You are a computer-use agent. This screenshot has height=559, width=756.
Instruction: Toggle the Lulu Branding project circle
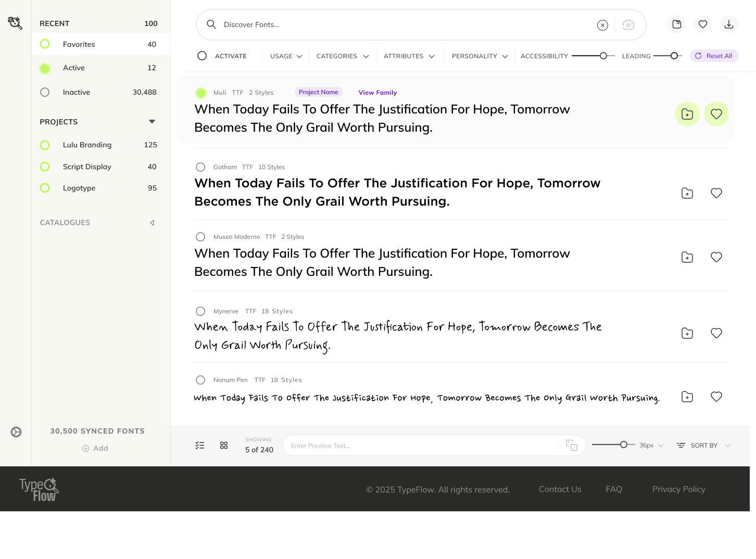[x=45, y=145]
